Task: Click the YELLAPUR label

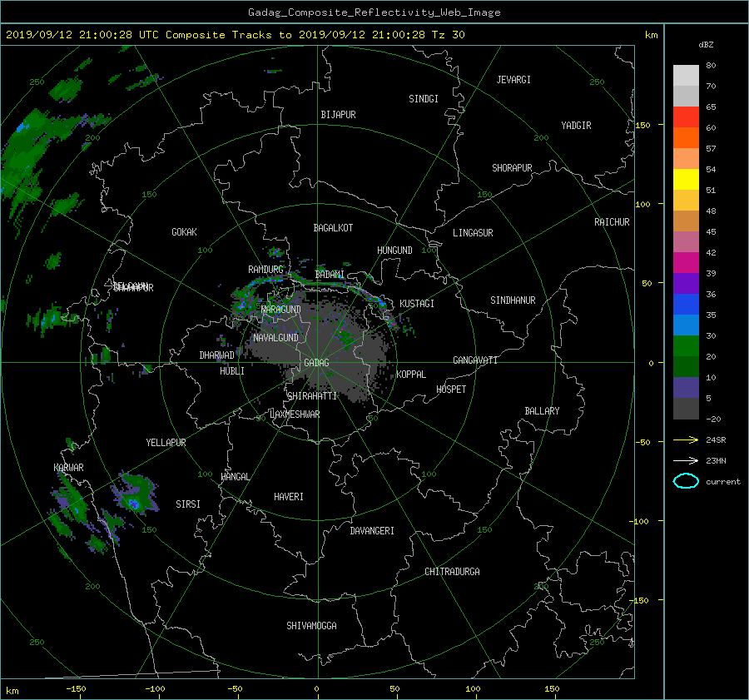Action: point(166,443)
